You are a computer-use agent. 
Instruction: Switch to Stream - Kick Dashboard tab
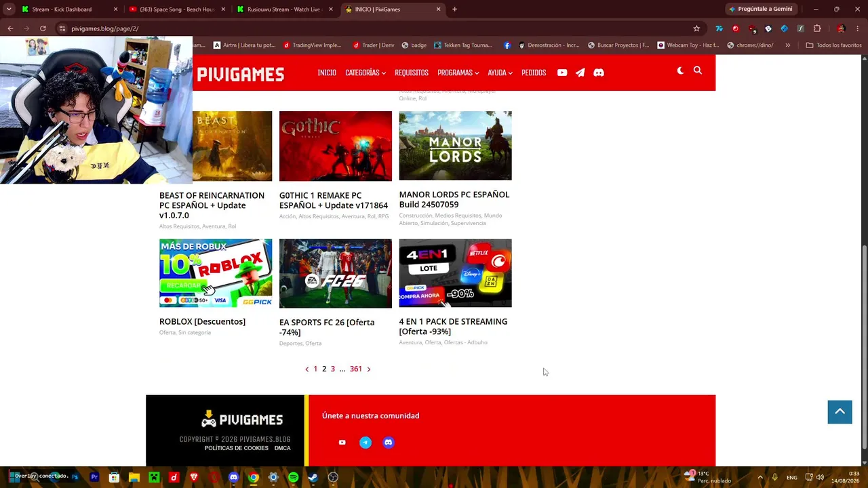pyautogui.click(x=68, y=9)
